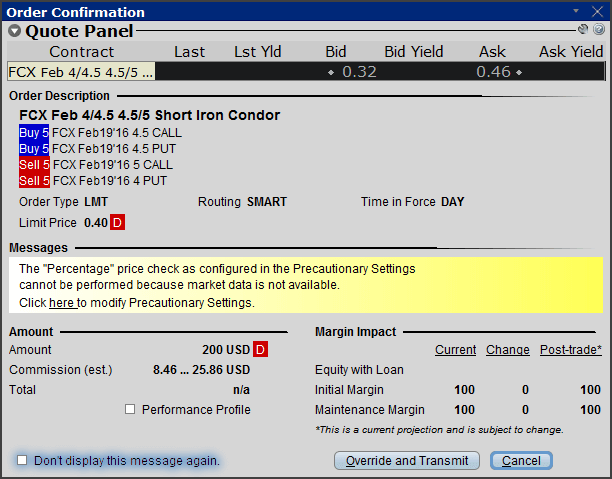Open the Current margin column link
This screenshot has width=612, height=479.
455,350
